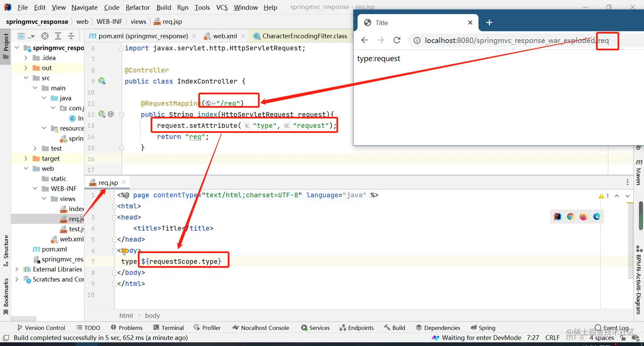Open req.jsp in Edge via browser icon

click(597, 216)
